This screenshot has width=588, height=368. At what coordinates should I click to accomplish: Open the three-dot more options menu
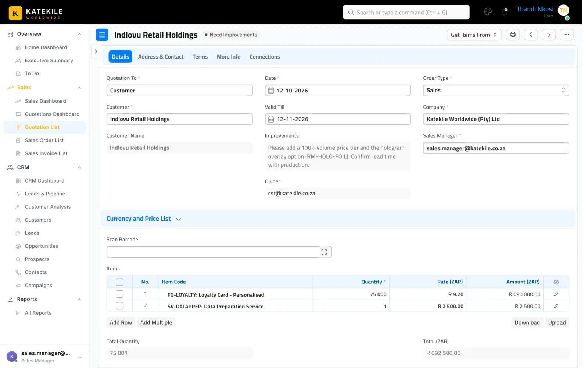point(567,35)
